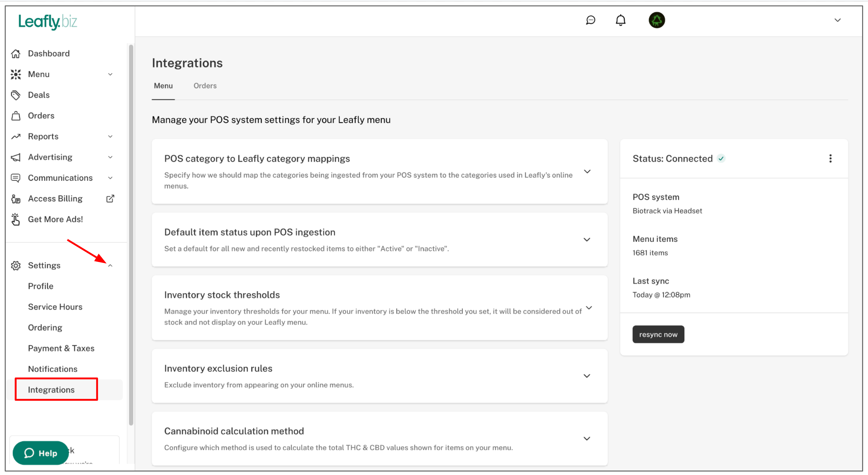Open the account dropdown chevron at top right

[x=837, y=20]
